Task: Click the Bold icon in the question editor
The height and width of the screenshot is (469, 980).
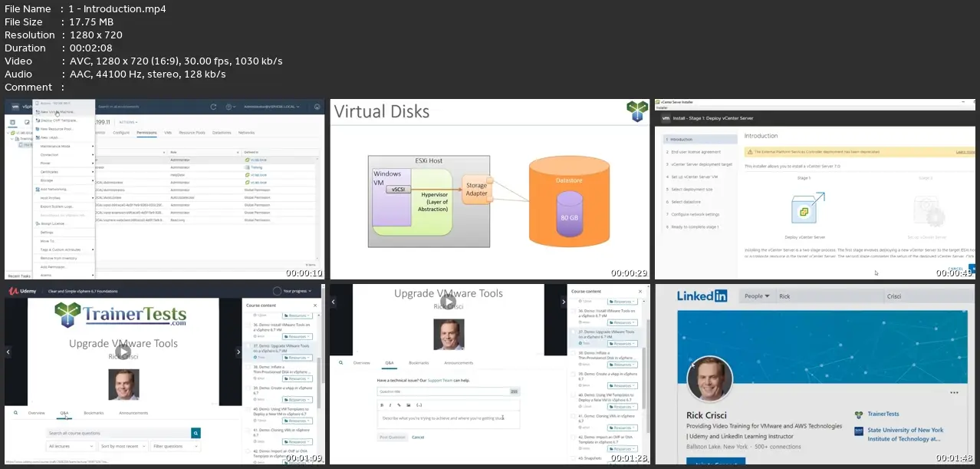Action: click(x=381, y=405)
